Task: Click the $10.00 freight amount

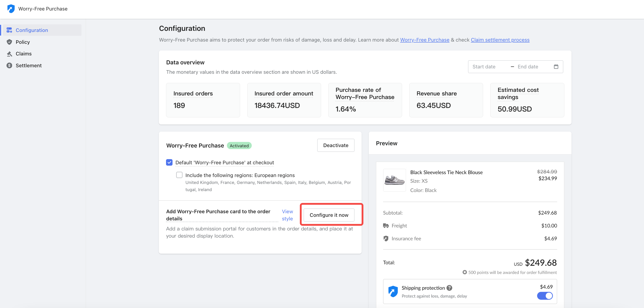Action: [x=549, y=226]
